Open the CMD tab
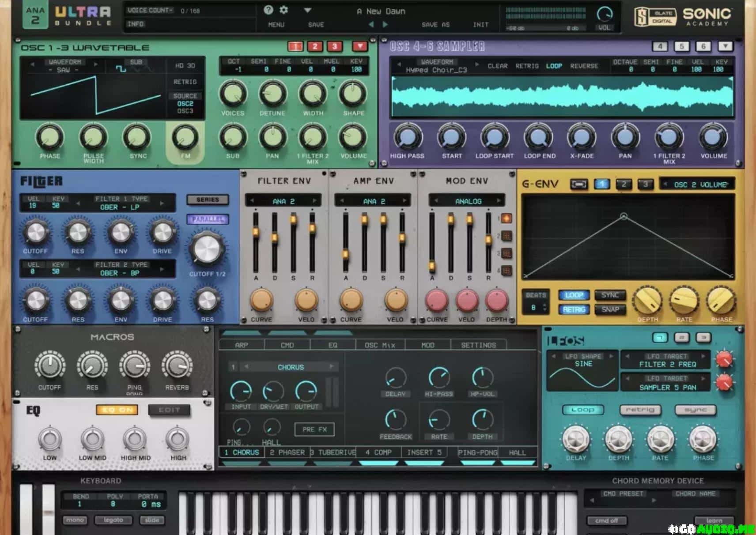 [x=287, y=345]
